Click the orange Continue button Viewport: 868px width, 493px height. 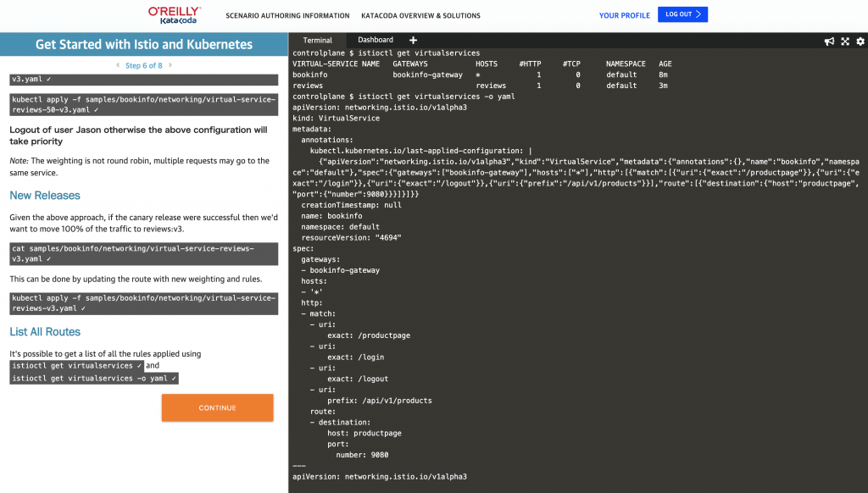(218, 407)
